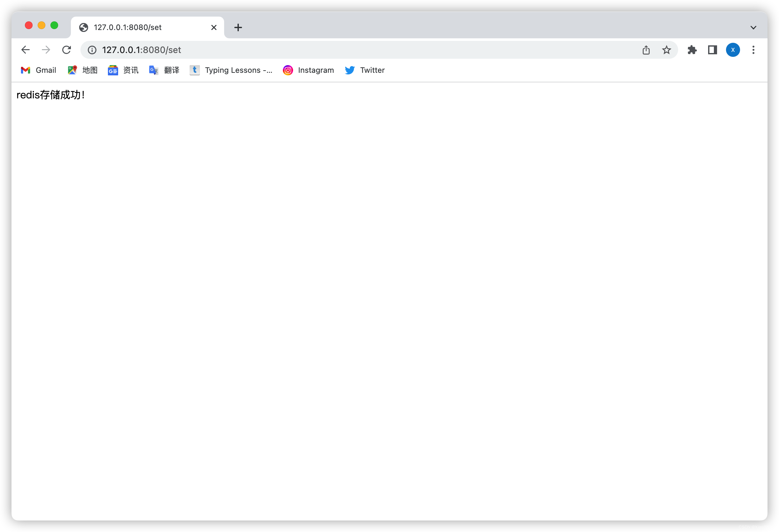Click the Instagram bookmark icon

288,71
